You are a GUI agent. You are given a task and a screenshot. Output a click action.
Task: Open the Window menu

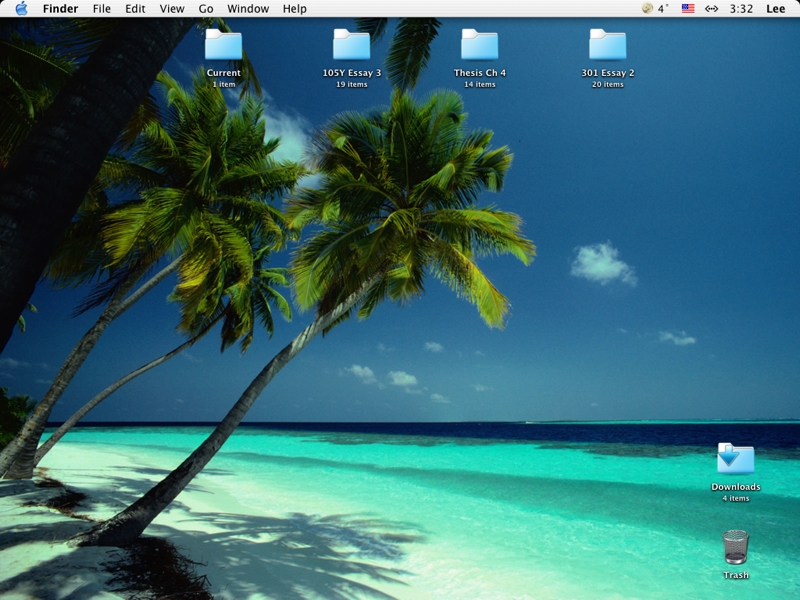pos(248,9)
